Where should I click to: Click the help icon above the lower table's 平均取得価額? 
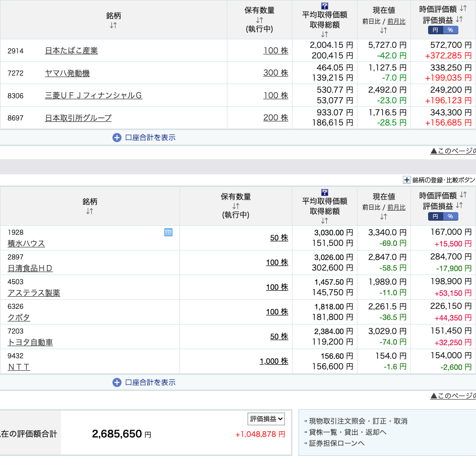pos(325,192)
